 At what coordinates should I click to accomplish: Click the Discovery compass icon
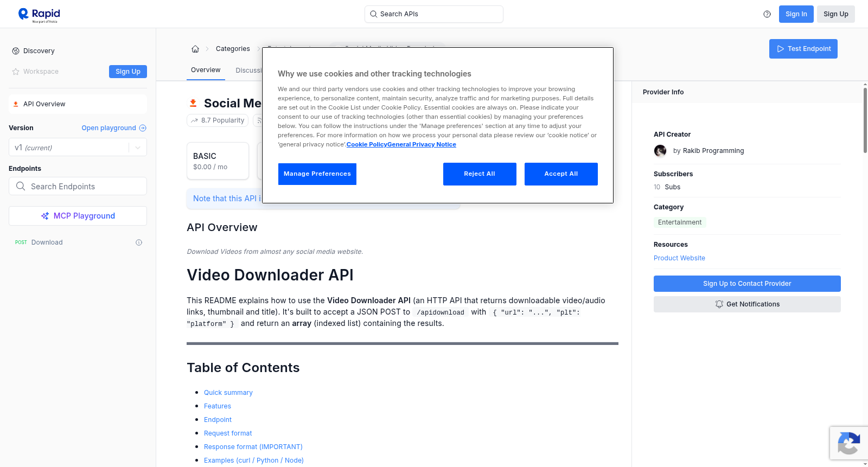point(16,51)
